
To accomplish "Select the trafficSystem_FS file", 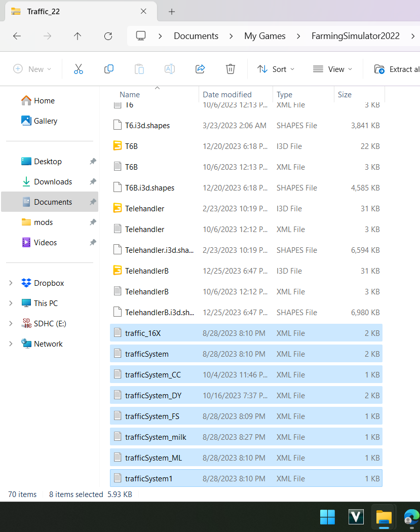I will click(x=246, y=416).
